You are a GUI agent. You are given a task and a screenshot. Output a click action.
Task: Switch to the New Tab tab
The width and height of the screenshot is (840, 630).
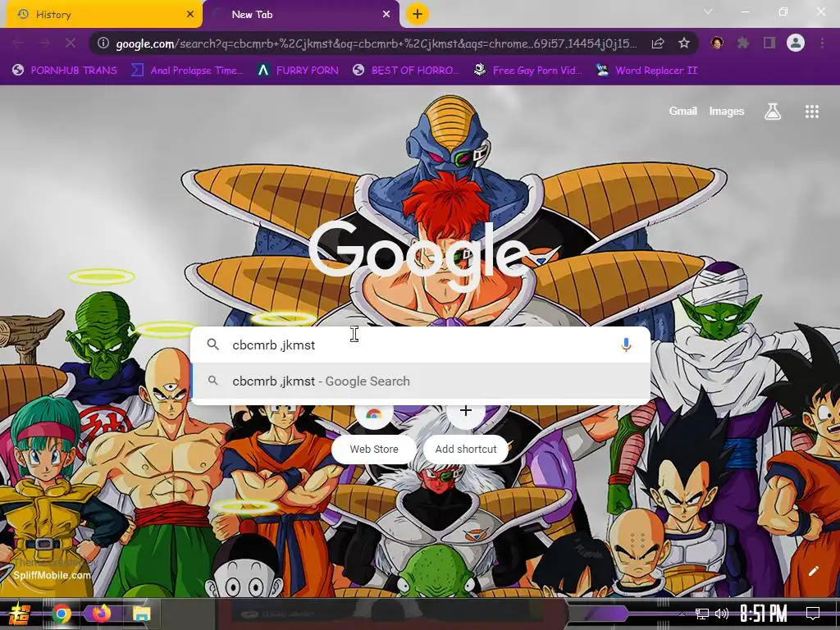click(302, 15)
